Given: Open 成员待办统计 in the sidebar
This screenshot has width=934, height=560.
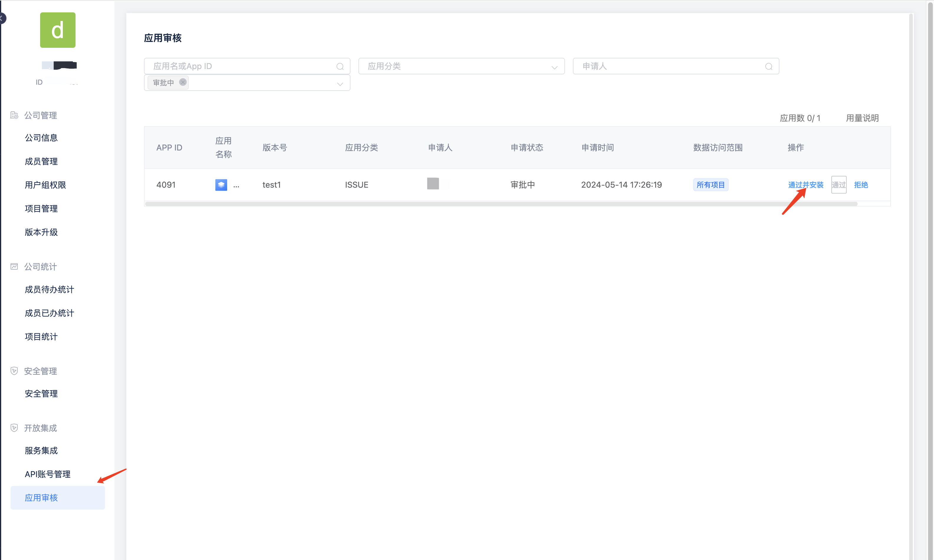Looking at the screenshot, I should 50,289.
